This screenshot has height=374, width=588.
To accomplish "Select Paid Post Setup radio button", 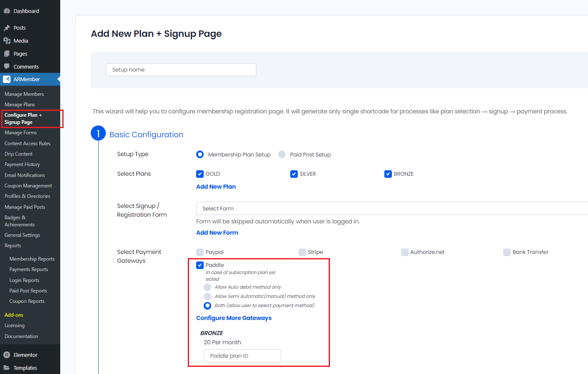I will pyautogui.click(x=282, y=154).
